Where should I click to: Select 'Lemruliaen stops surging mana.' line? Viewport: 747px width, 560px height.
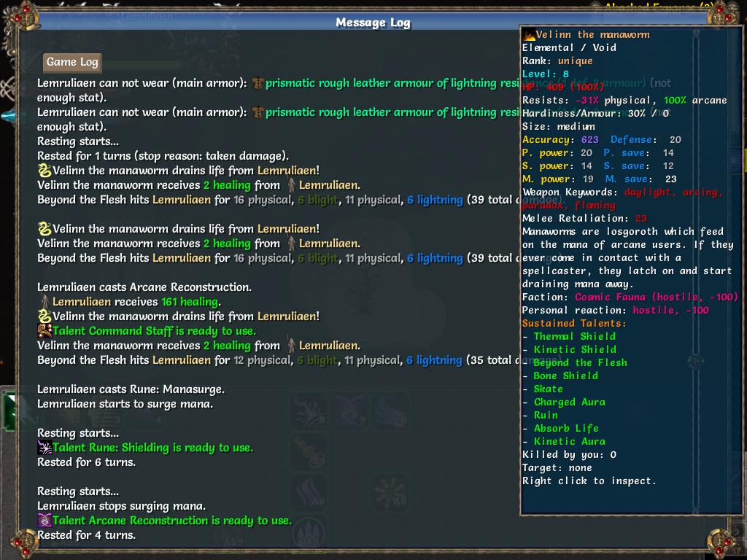tap(122, 506)
